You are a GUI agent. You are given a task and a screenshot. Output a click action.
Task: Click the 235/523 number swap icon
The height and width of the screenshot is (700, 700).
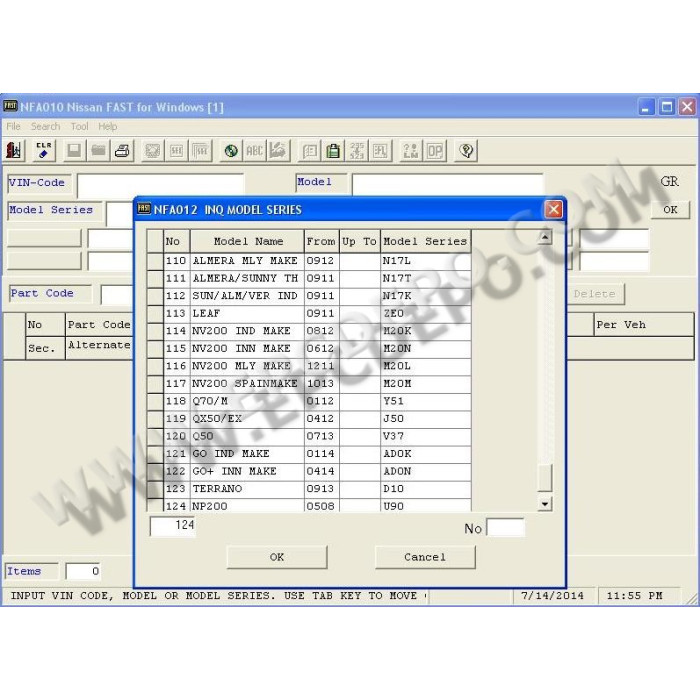(357, 150)
